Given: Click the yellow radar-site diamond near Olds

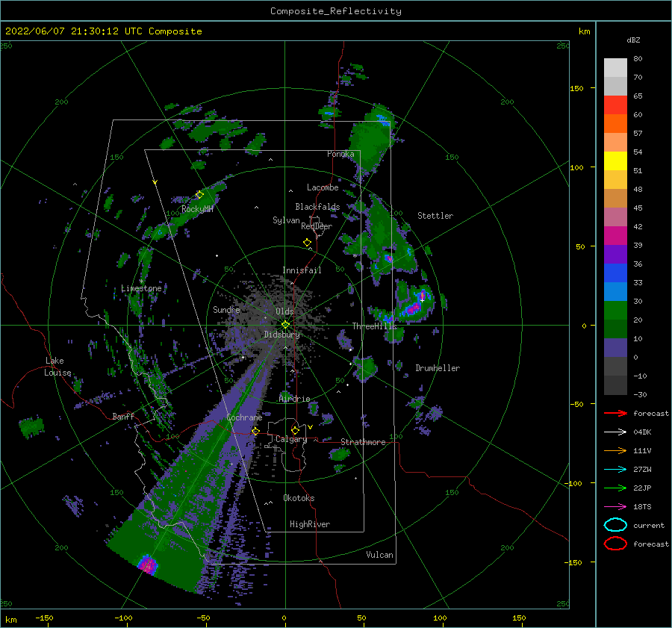Looking at the screenshot, I should click(285, 325).
